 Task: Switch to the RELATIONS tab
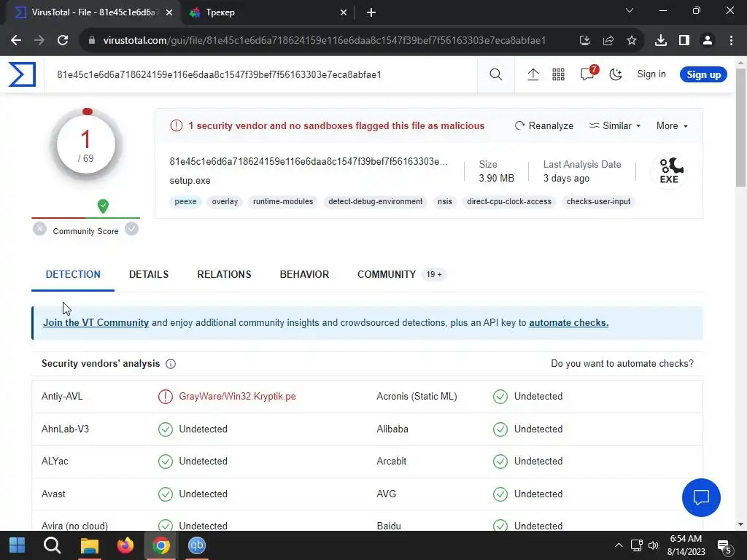click(224, 275)
